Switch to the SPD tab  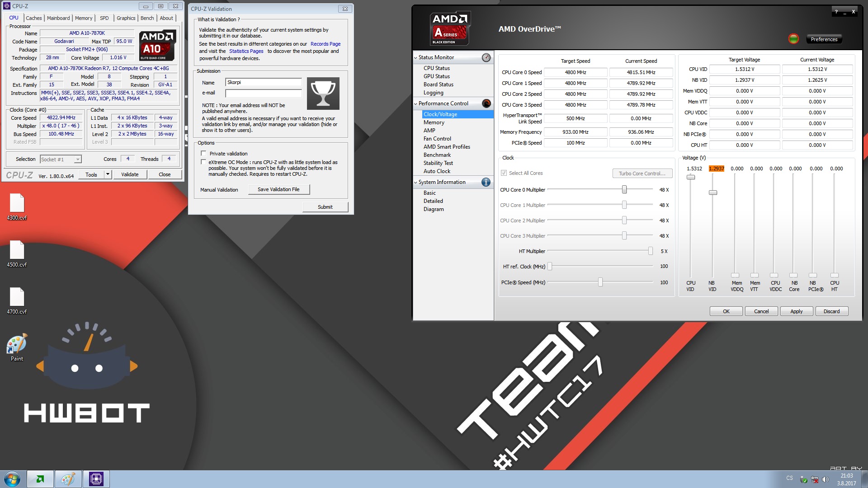click(104, 18)
